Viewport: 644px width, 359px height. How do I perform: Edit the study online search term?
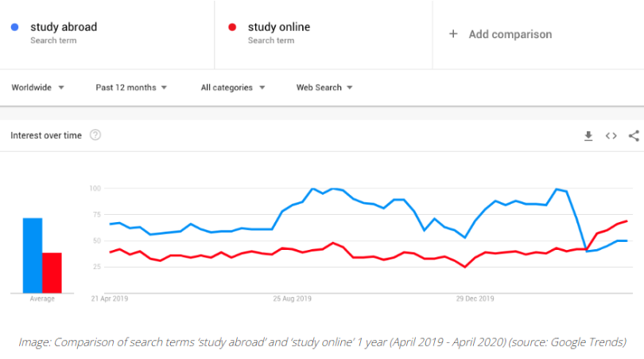279,27
